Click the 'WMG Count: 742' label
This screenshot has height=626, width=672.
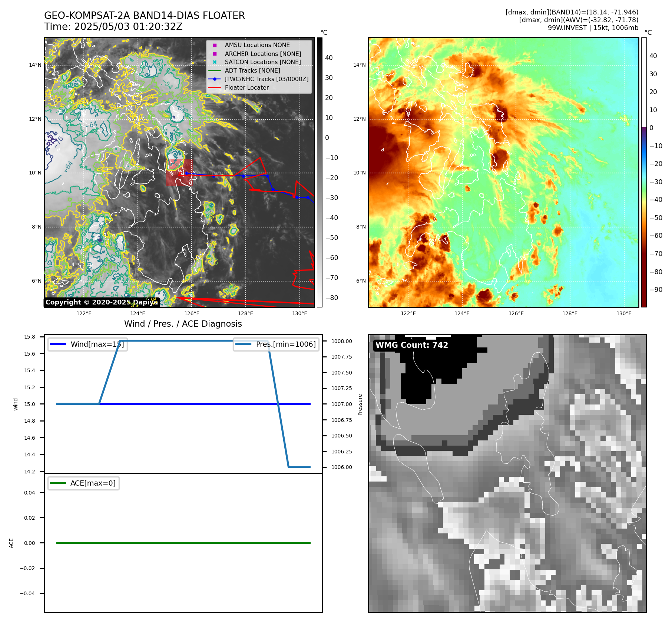click(412, 345)
